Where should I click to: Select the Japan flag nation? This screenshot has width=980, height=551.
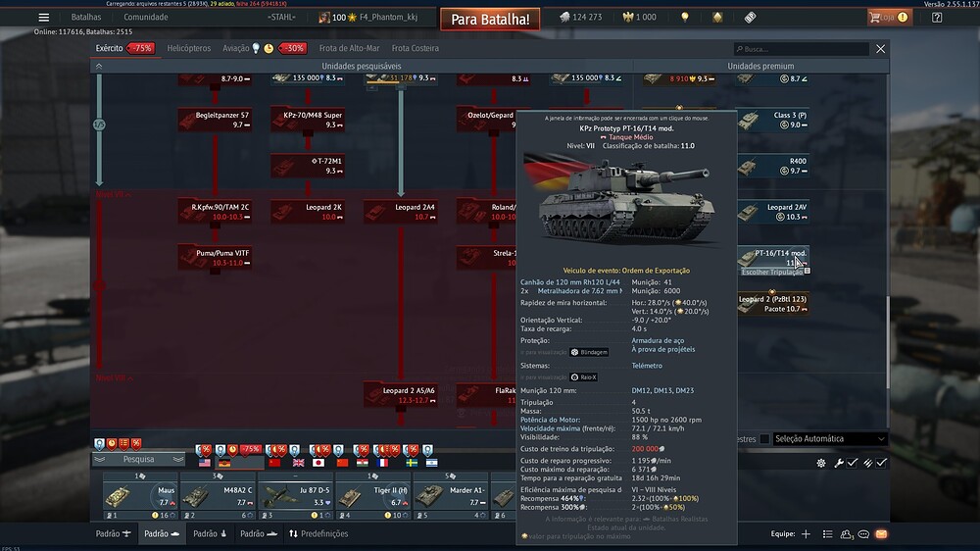point(318,463)
